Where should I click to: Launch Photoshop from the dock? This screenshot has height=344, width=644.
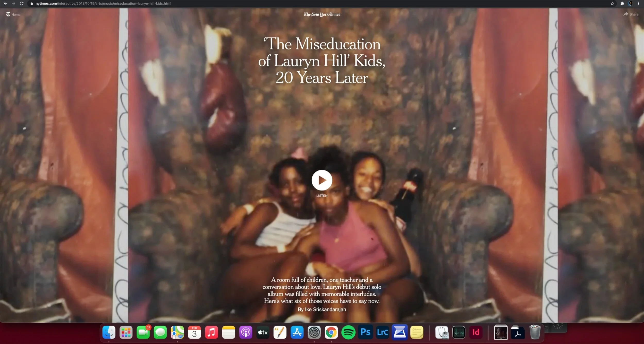(x=365, y=332)
